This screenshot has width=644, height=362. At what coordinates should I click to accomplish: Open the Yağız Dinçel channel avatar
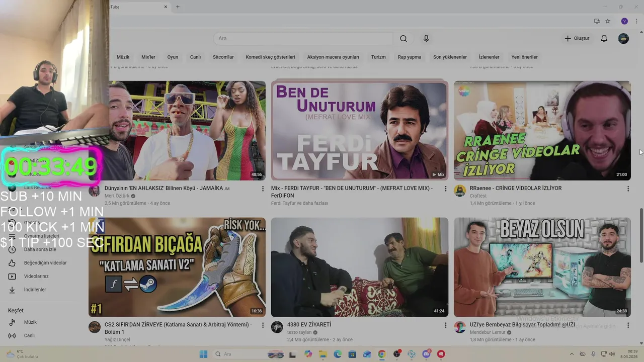pyautogui.click(x=95, y=327)
